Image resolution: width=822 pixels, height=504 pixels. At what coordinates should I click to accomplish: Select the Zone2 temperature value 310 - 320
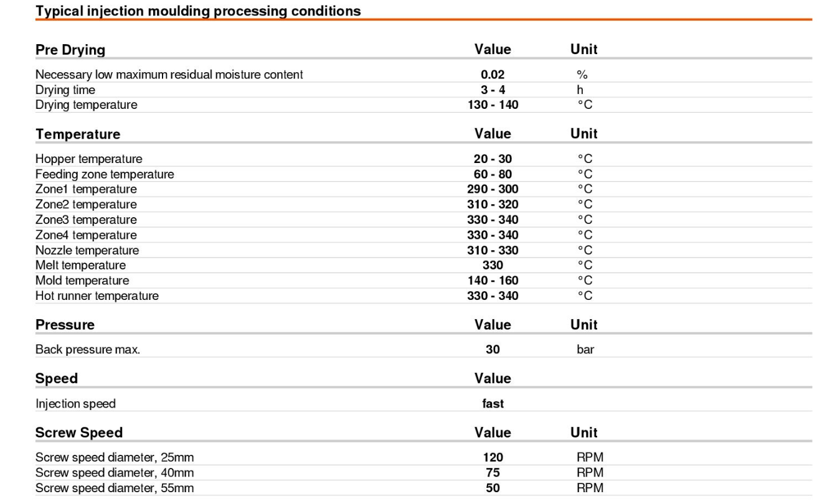[x=492, y=204]
